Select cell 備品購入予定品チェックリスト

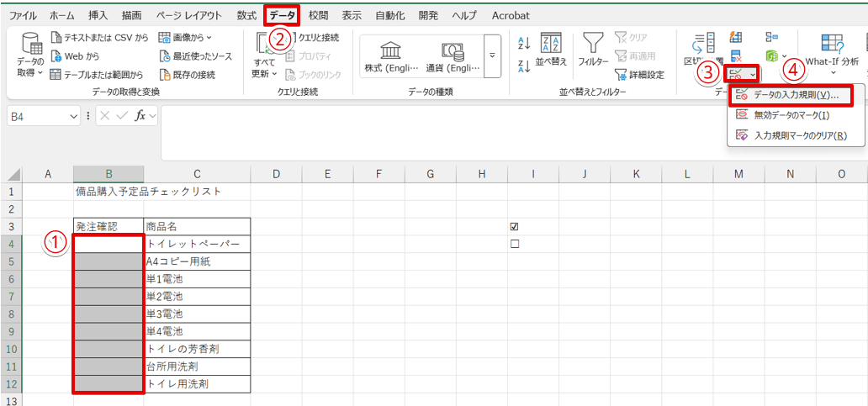(x=148, y=192)
